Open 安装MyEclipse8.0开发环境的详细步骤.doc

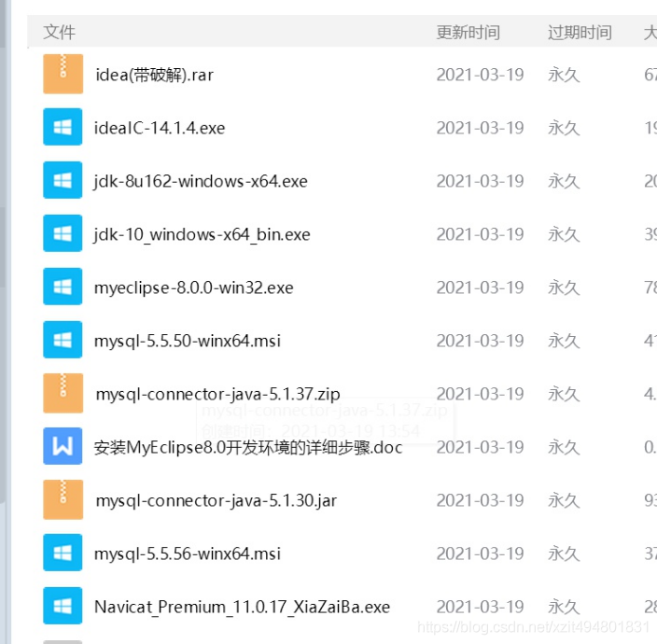coord(248,447)
